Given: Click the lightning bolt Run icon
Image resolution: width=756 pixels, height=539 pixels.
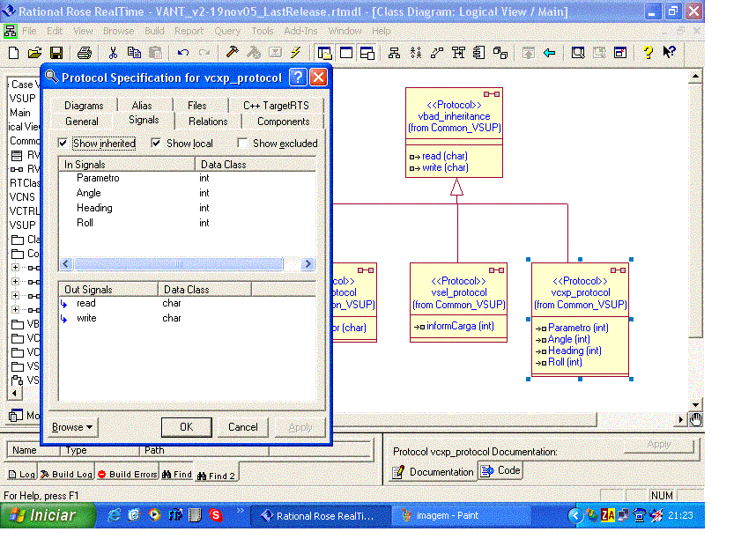Looking at the screenshot, I should [x=295, y=52].
